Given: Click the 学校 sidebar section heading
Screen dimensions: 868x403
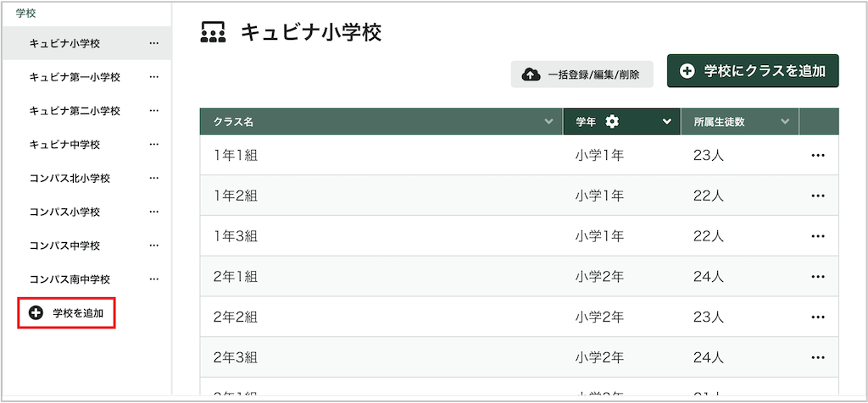Looking at the screenshot, I should click(26, 14).
